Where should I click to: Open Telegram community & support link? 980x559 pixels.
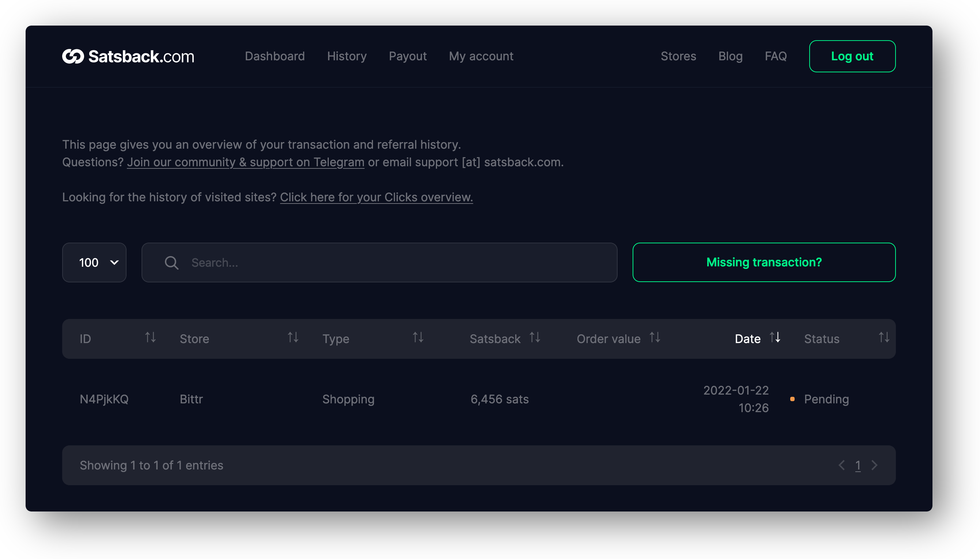[245, 162]
